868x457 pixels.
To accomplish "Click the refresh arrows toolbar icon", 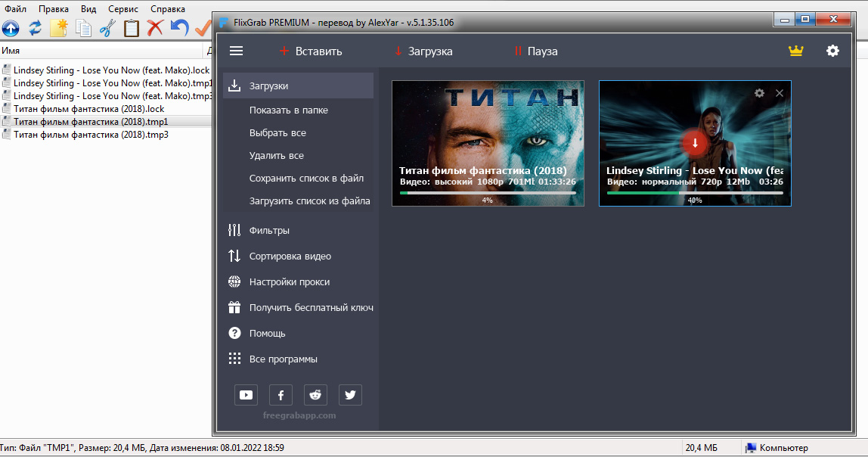I will point(35,28).
